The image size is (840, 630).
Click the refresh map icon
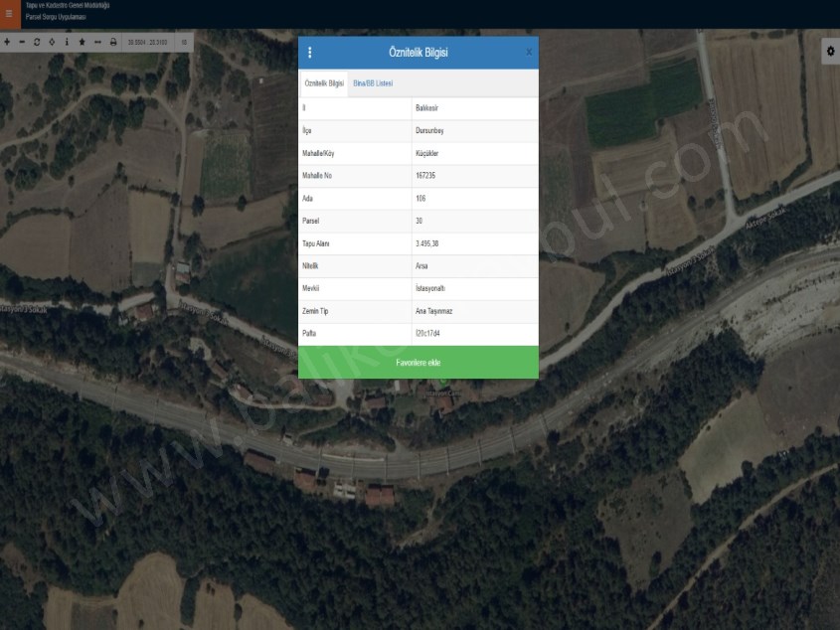(37, 43)
